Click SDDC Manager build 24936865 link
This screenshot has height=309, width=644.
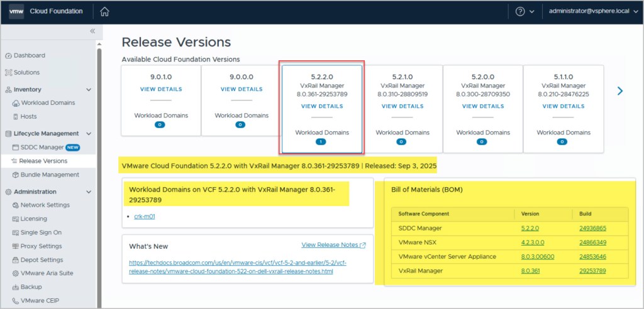pyautogui.click(x=592, y=229)
